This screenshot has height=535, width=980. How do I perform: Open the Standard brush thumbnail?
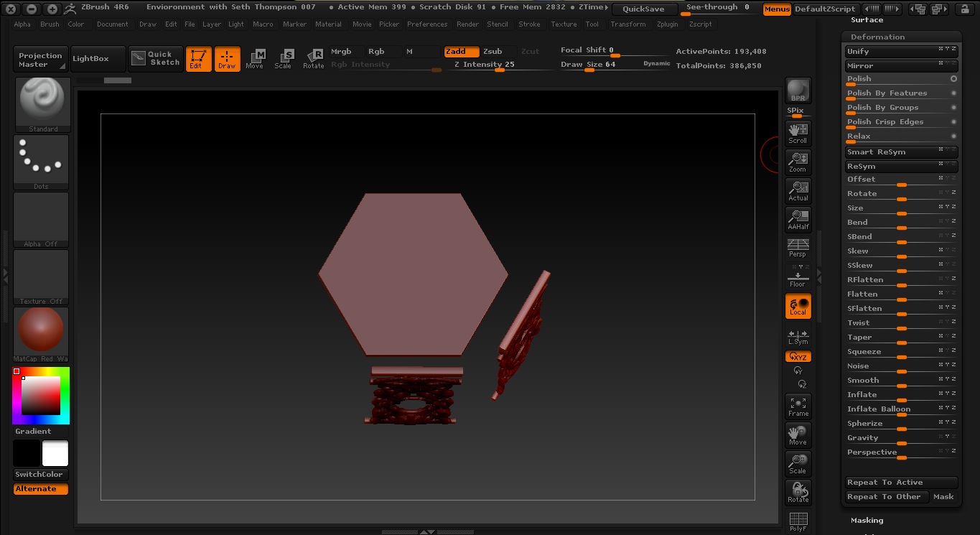(x=42, y=105)
